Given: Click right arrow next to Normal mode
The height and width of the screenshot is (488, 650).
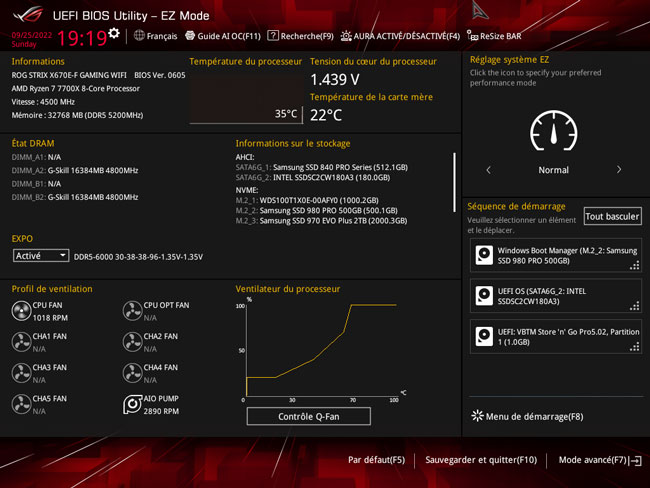Looking at the screenshot, I should point(619,170).
